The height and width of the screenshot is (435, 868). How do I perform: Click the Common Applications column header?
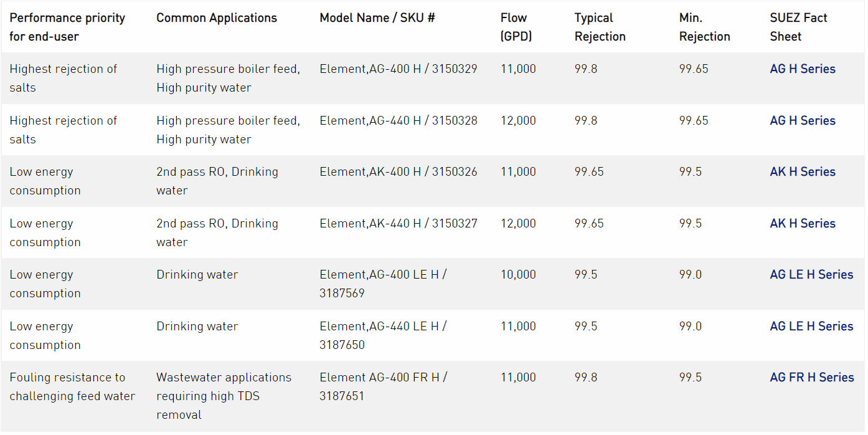click(217, 18)
